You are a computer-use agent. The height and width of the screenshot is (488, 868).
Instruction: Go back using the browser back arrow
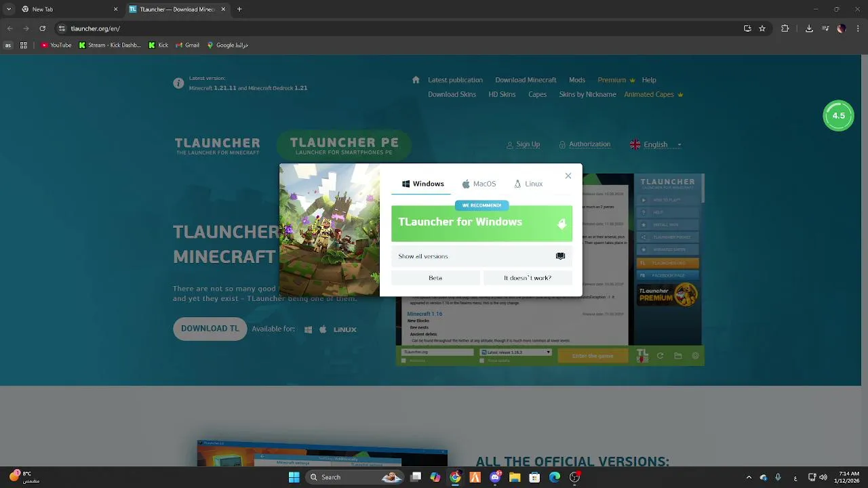pyautogui.click(x=9, y=28)
